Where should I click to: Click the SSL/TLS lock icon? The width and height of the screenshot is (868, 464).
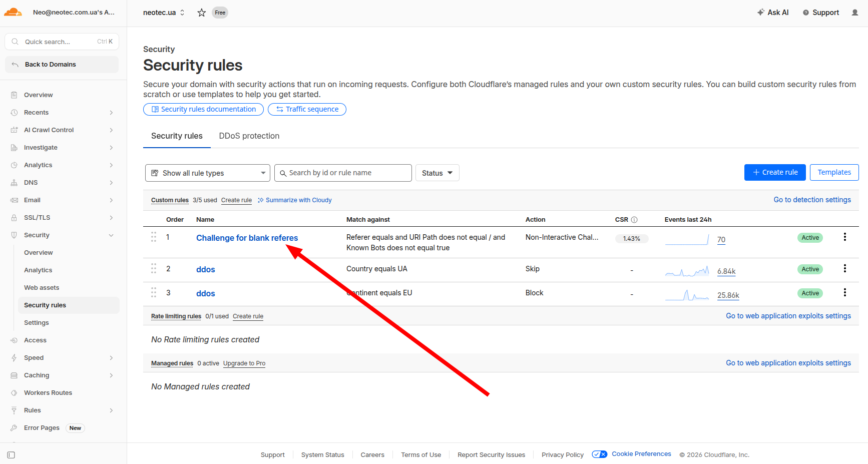pyautogui.click(x=14, y=218)
